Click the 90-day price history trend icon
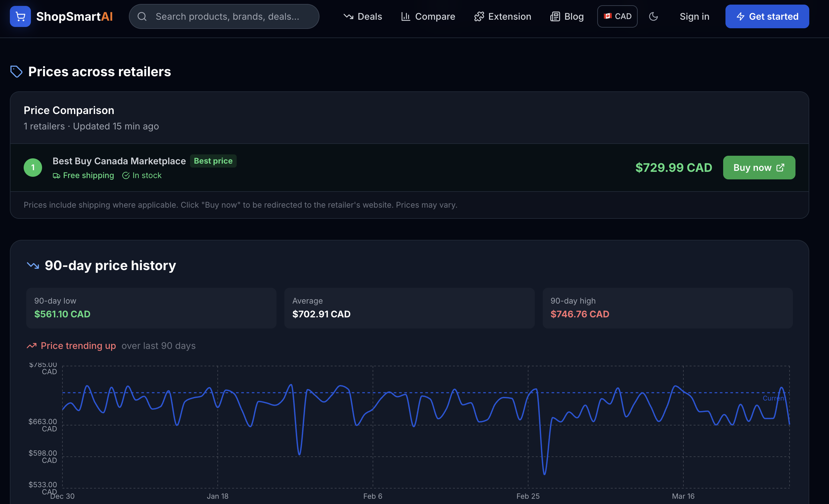This screenshot has width=829, height=504. [33, 265]
